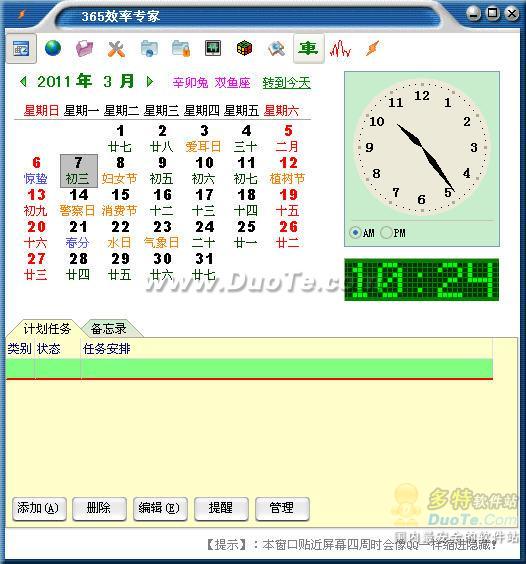The width and height of the screenshot is (526, 564).
Task: Select March 15 消费节 in calendar
Action: tap(120, 203)
